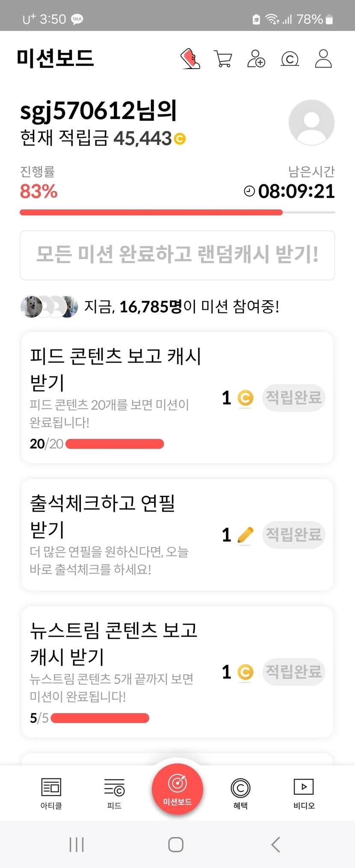The height and width of the screenshot is (868, 355).
Task: Tap the red sneaker icon in header
Action: [190, 59]
